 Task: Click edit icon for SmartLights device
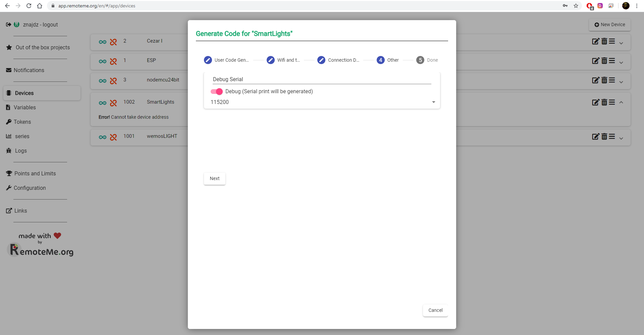click(x=596, y=102)
